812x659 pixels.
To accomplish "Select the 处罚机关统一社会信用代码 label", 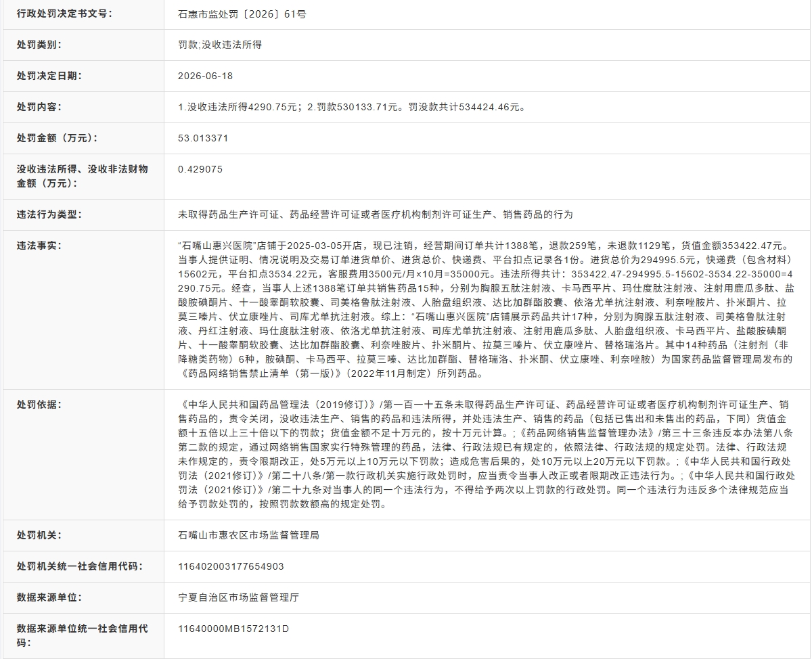I will pyautogui.click(x=80, y=566).
